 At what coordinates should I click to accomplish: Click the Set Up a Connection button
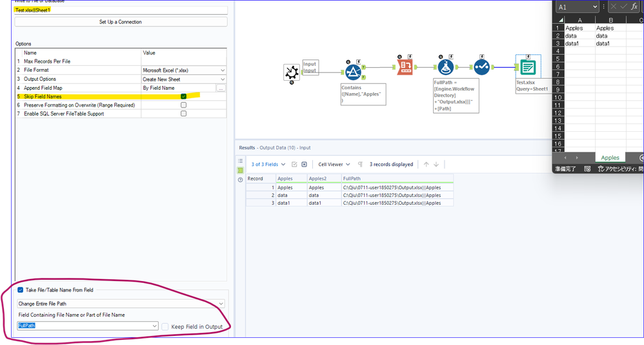pos(121,22)
